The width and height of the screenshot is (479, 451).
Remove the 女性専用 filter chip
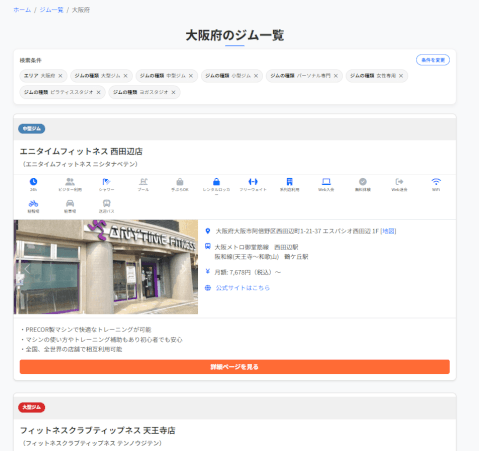pyautogui.click(x=401, y=76)
